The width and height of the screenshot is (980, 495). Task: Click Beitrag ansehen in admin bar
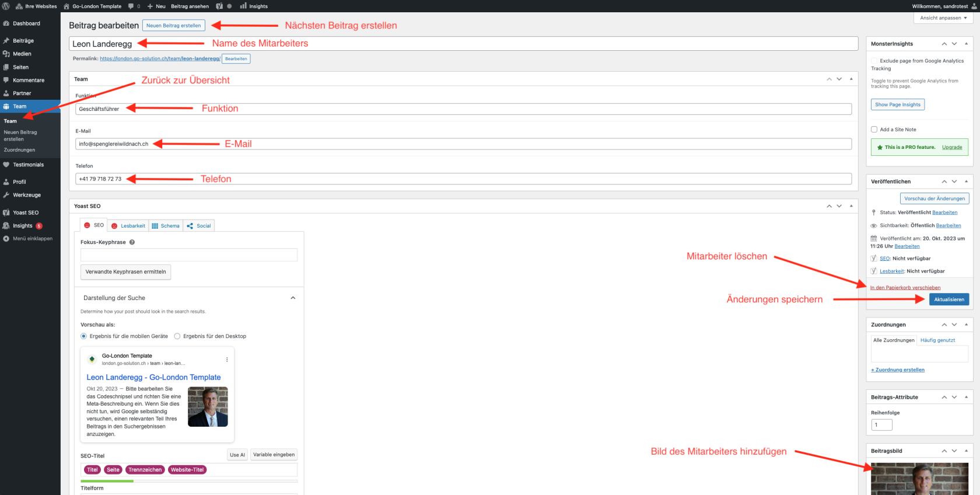(x=190, y=6)
